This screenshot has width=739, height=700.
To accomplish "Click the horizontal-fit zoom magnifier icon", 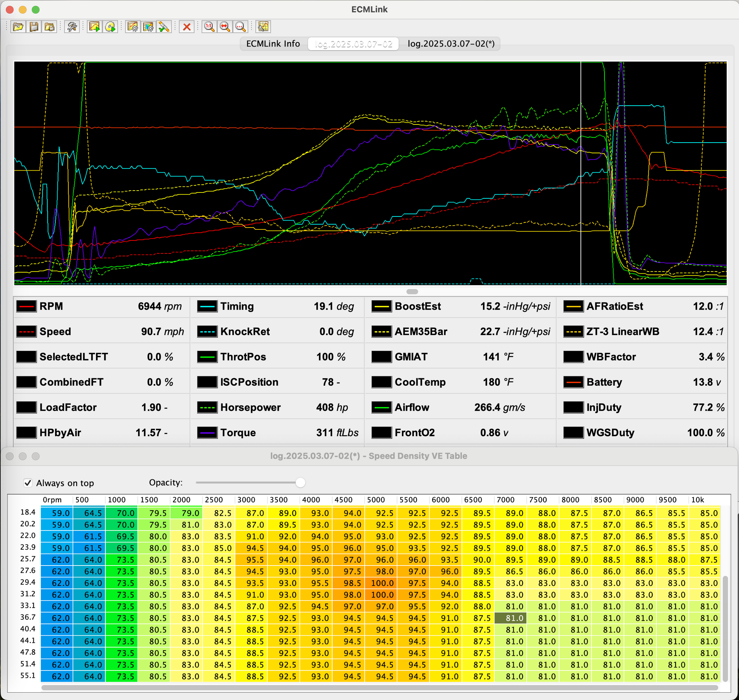I will coord(225,27).
